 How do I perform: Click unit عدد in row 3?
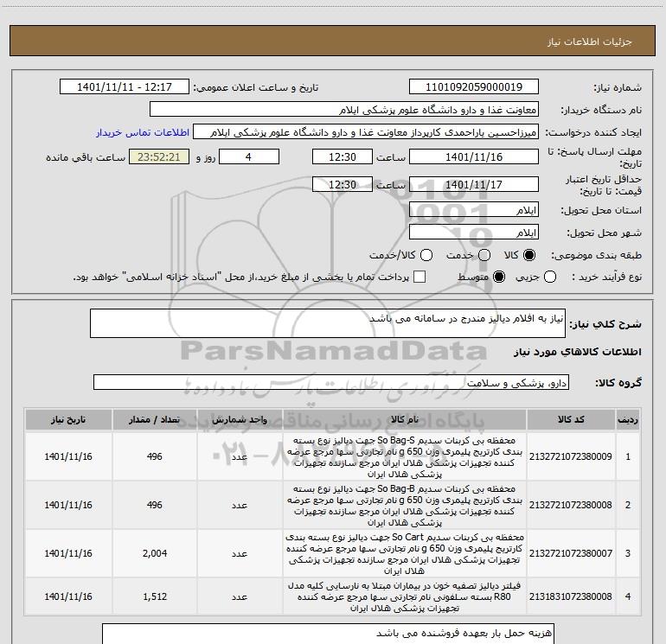pos(240,553)
